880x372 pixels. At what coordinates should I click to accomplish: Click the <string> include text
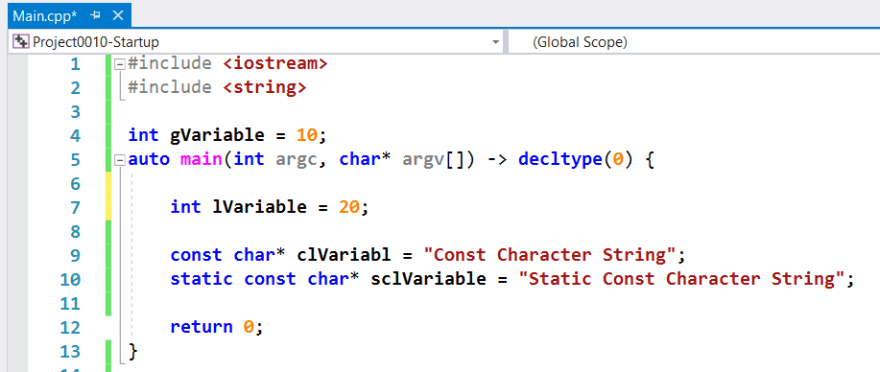click(x=264, y=88)
